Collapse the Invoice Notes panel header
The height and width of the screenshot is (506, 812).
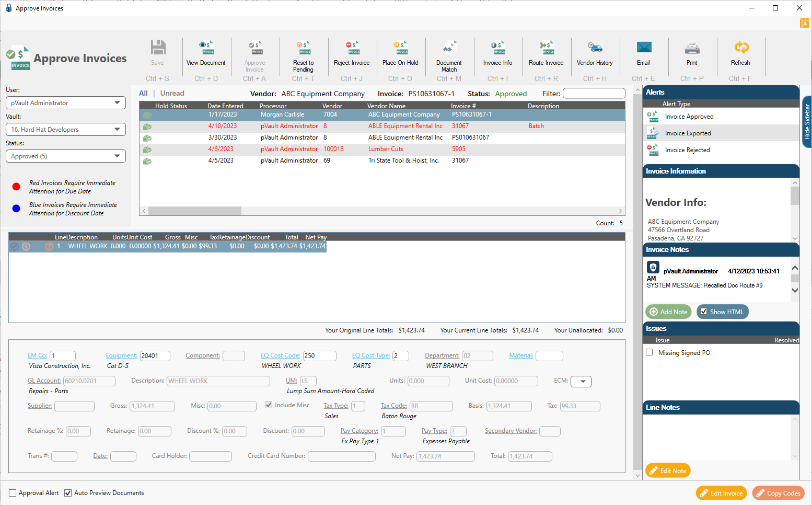(x=721, y=249)
